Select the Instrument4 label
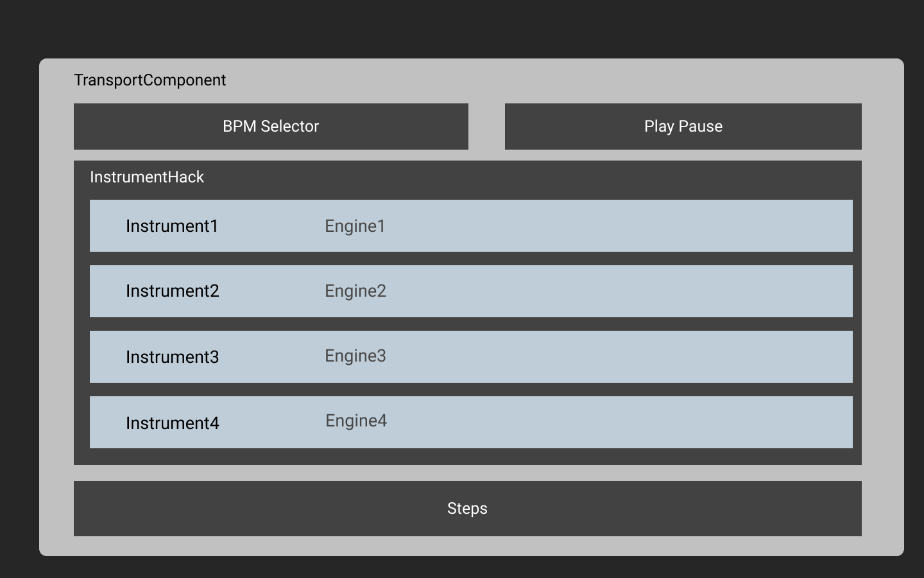The image size is (924, 578). pyautogui.click(x=172, y=423)
